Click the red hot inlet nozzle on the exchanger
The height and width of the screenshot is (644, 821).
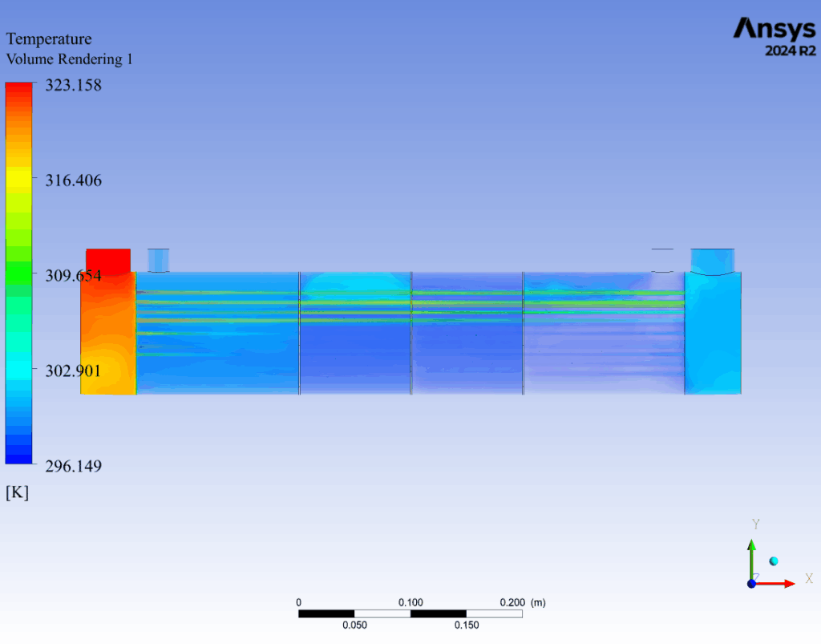coord(108,260)
